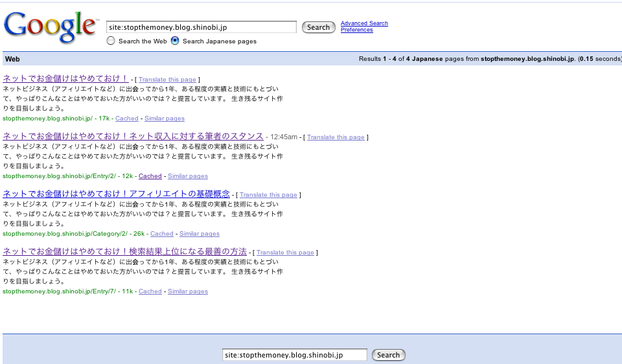Open first result titled ネットでお金儲けはやめておけ！
The height and width of the screenshot is (364, 622).
(x=65, y=78)
